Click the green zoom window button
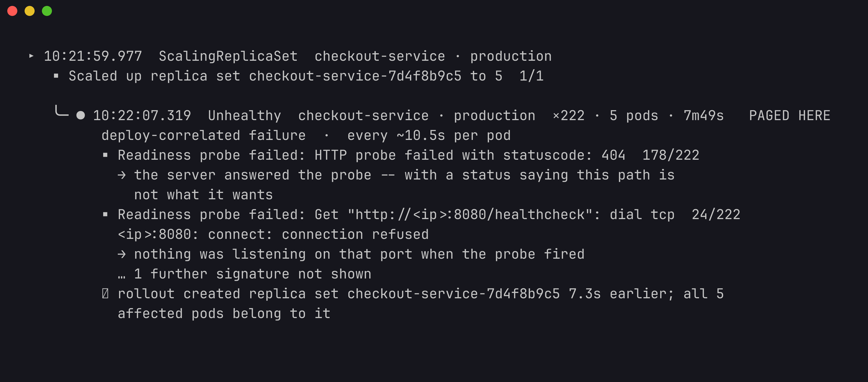This screenshot has height=382, width=868. (x=47, y=11)
